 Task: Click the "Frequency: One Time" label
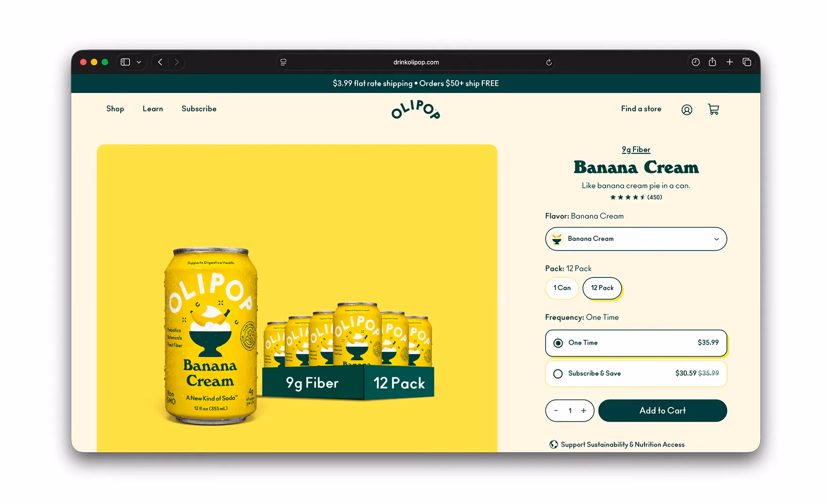coord(582,317)
